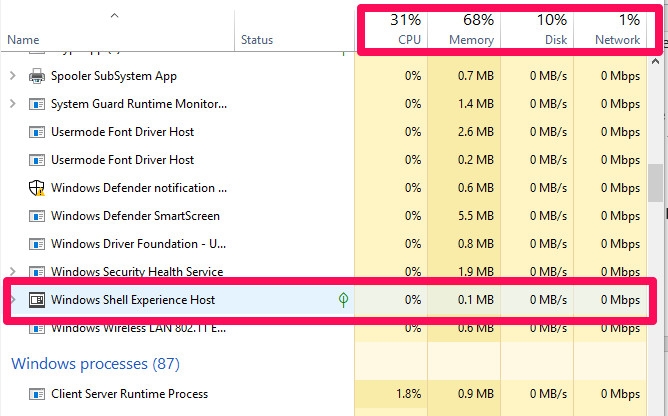Click the scrollbar up arrow
The image size is (668, 416).
pos(655,62)
